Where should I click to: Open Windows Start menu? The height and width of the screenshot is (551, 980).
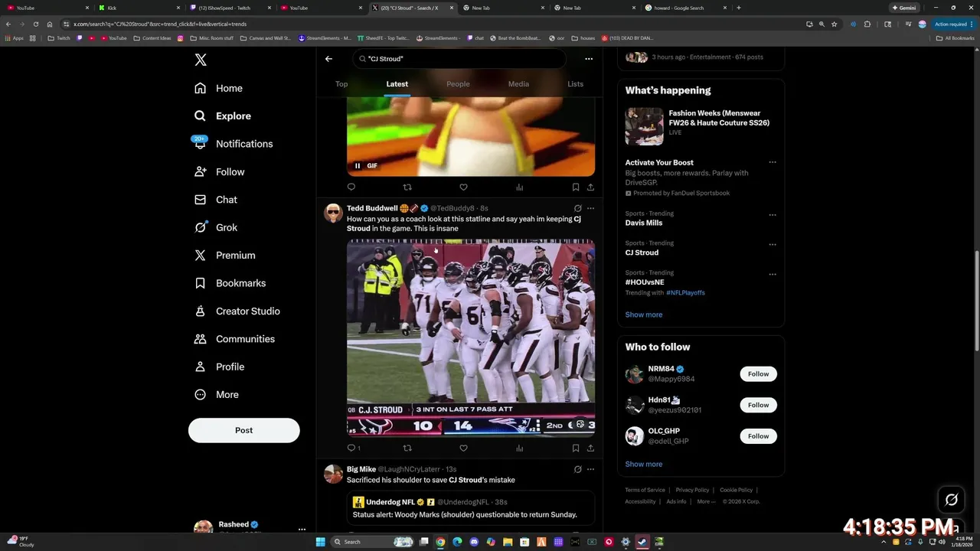tap(321, 542)
